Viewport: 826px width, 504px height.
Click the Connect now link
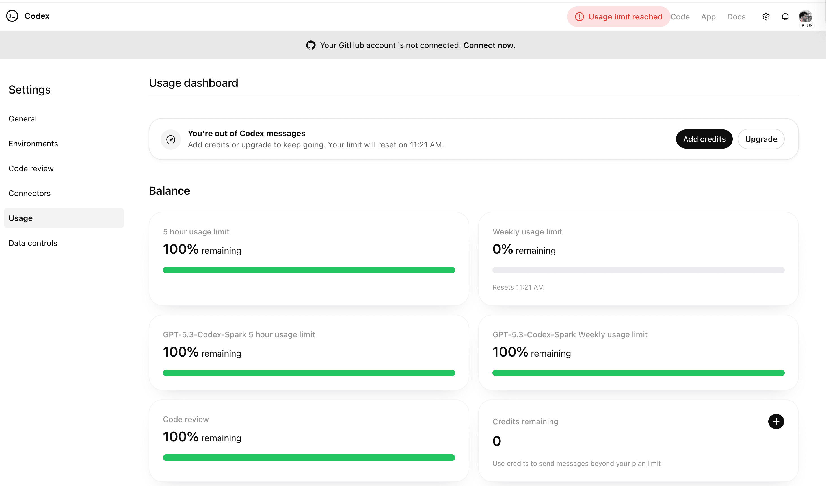click(488, 45)
